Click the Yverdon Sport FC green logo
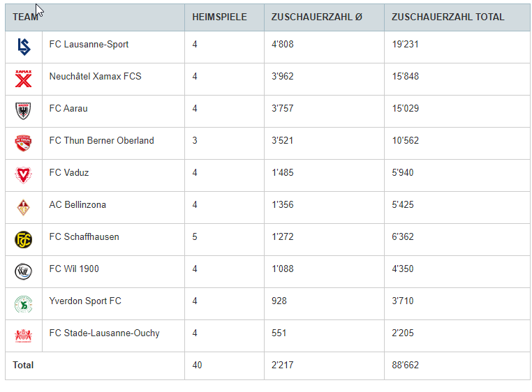Image resolution: width=532 pixels, height=392 pixels. [x=24, y=304]
